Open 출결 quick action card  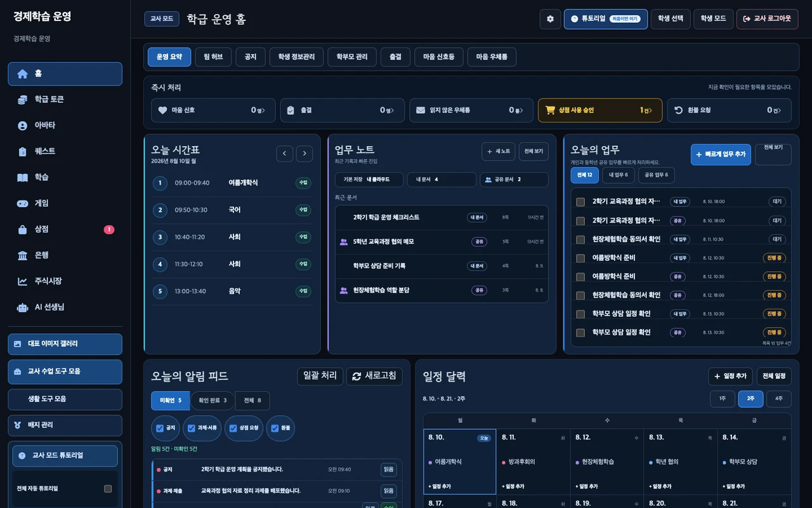342,110
